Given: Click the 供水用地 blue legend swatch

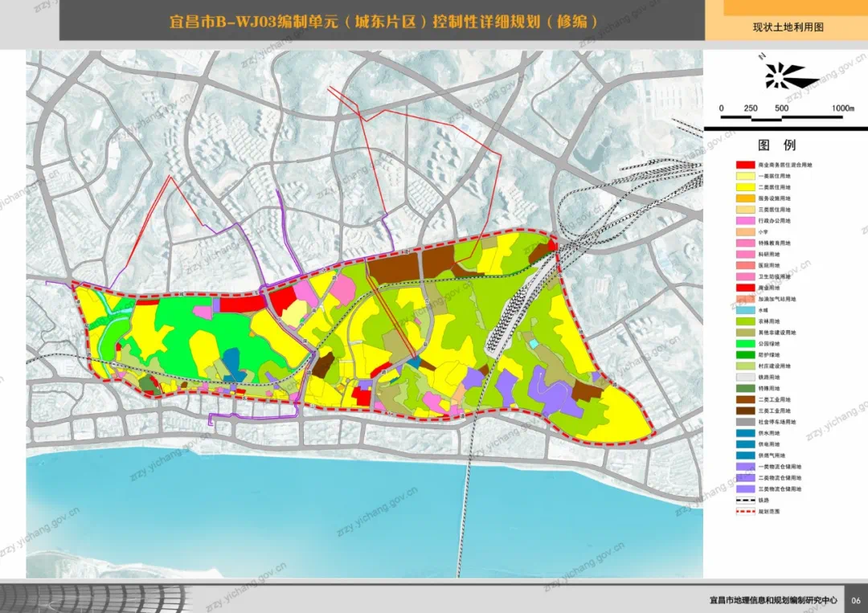Looking at the screenshot, I should pos(746,433).
